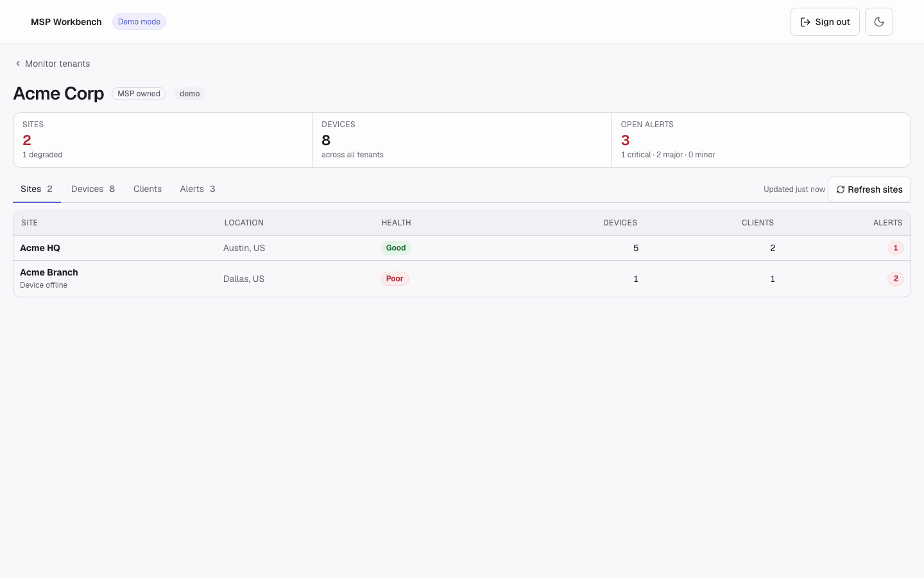Viewport: 924px width, 578px height.
Task: Click the Clients column header
Action: click(758, 223)
